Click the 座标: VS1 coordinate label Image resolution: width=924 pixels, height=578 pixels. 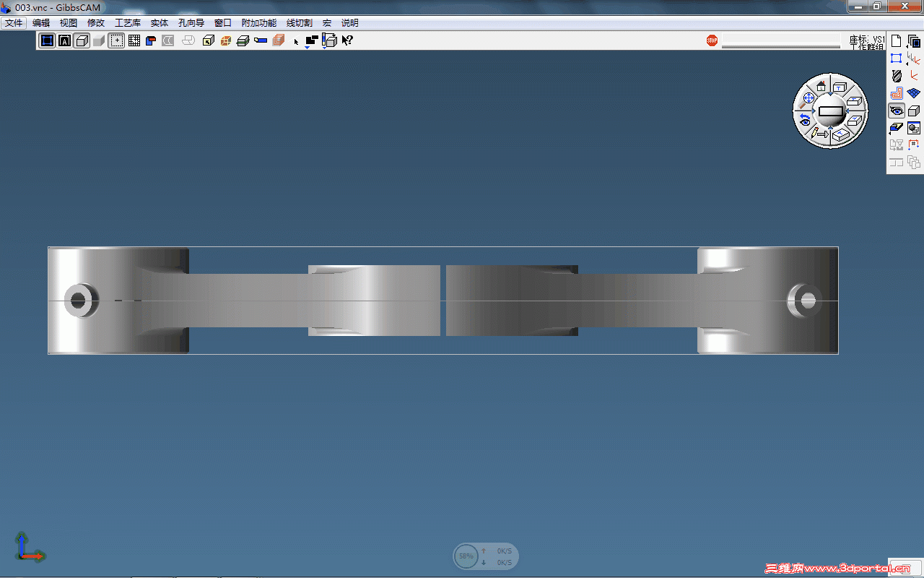pos(867,40)
